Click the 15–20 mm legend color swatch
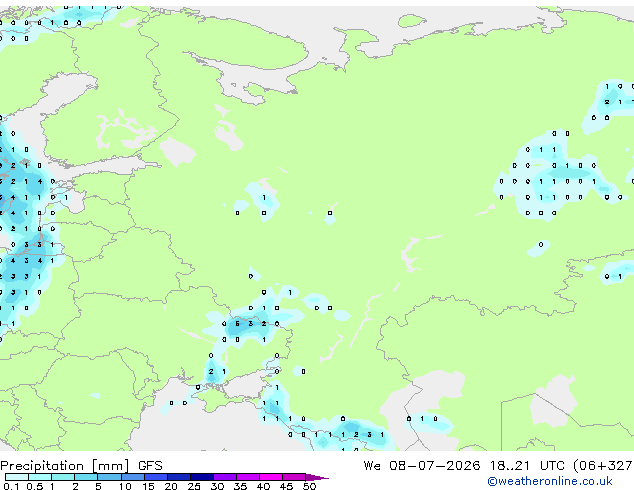 156,477
